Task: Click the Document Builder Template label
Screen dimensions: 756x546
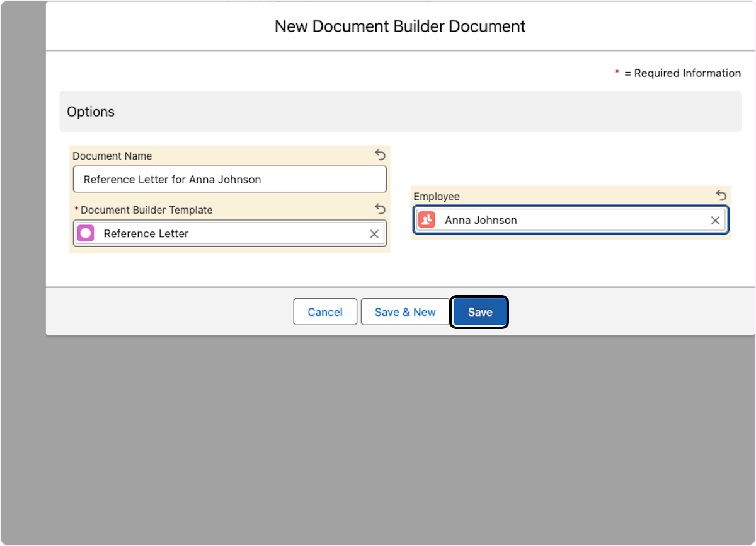Action: tap(146, 210)
